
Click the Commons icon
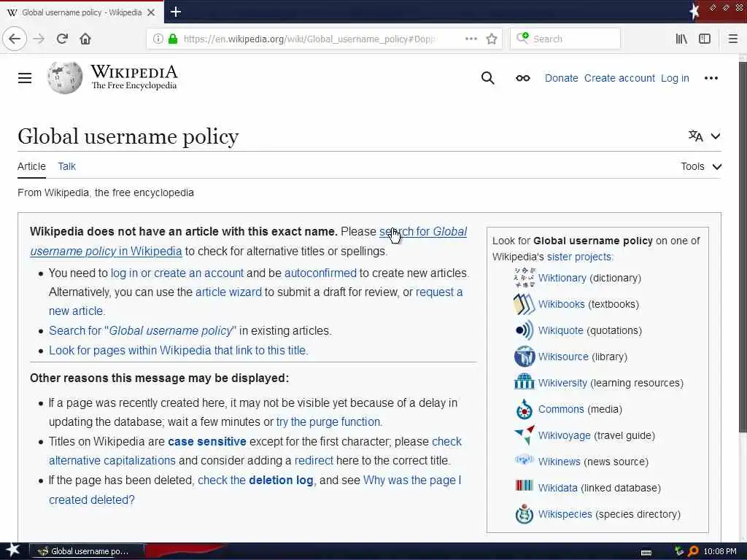pos(524,408)
